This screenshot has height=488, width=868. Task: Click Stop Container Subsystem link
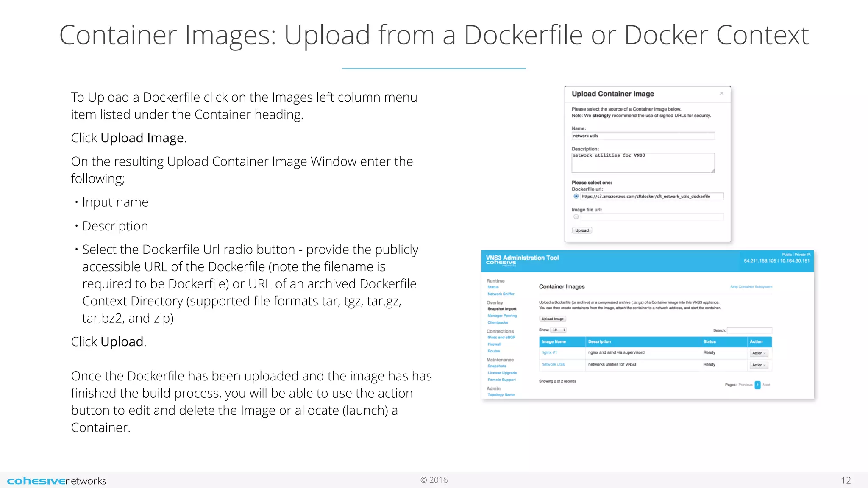[x=751, y=287]
